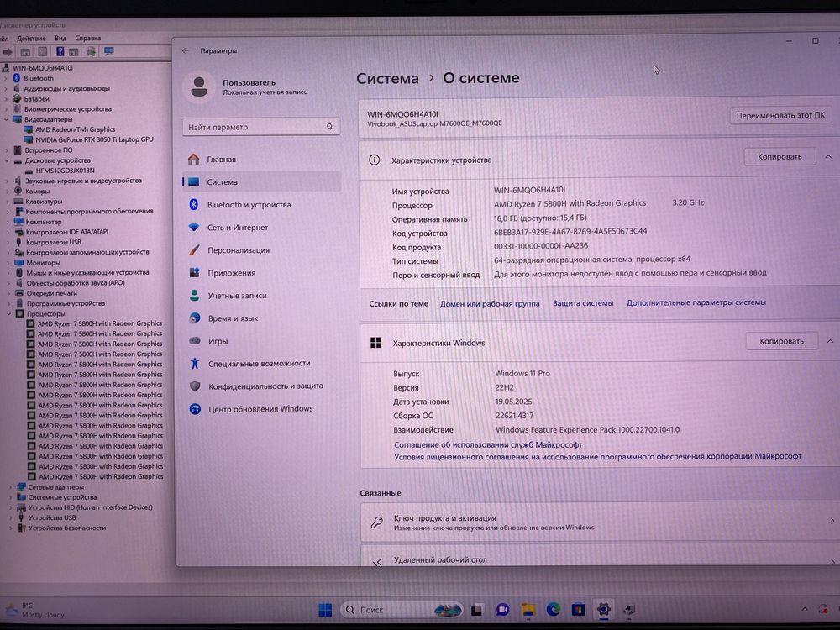Click Переименовать этот ПК button

point(780,115)
